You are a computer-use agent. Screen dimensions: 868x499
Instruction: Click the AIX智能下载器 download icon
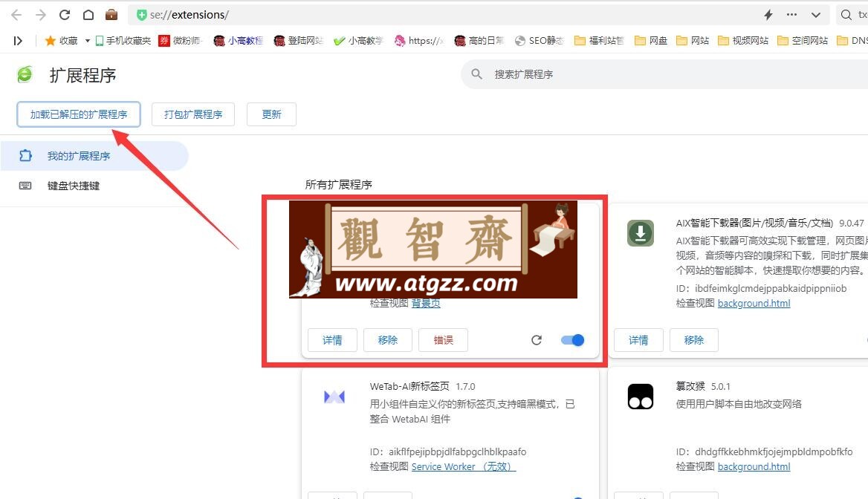point(641,233)
